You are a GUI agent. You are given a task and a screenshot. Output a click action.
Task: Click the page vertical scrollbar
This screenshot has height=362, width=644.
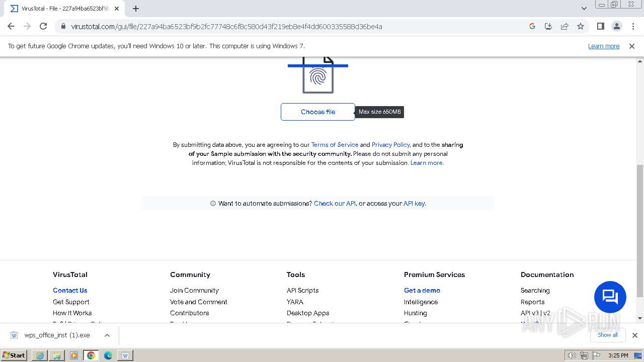point(640,231)
